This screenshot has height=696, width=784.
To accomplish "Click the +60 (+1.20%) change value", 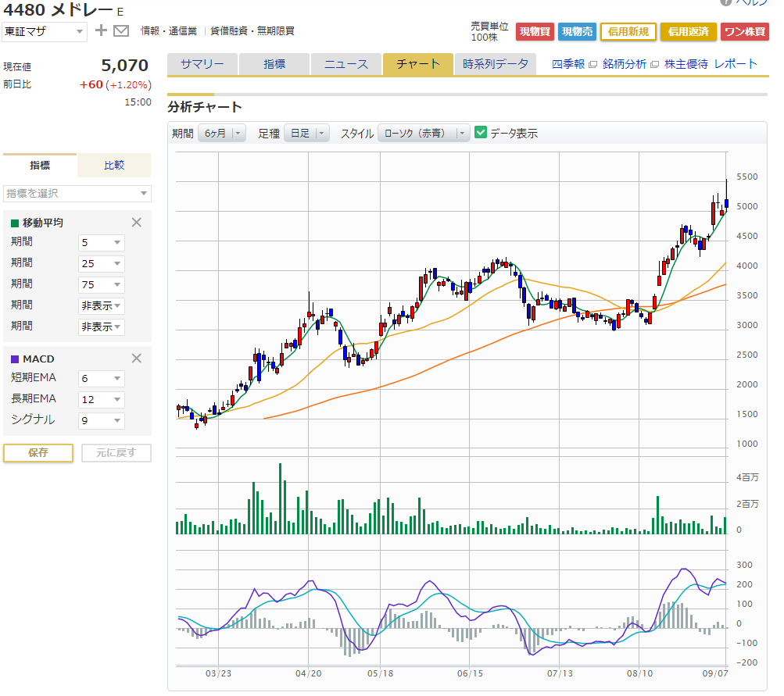I will pos(116,85).
